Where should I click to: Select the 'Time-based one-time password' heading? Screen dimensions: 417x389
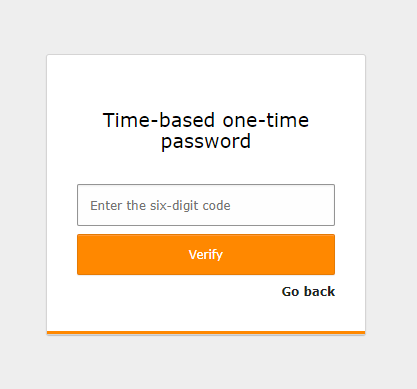[x=206, y=131]
